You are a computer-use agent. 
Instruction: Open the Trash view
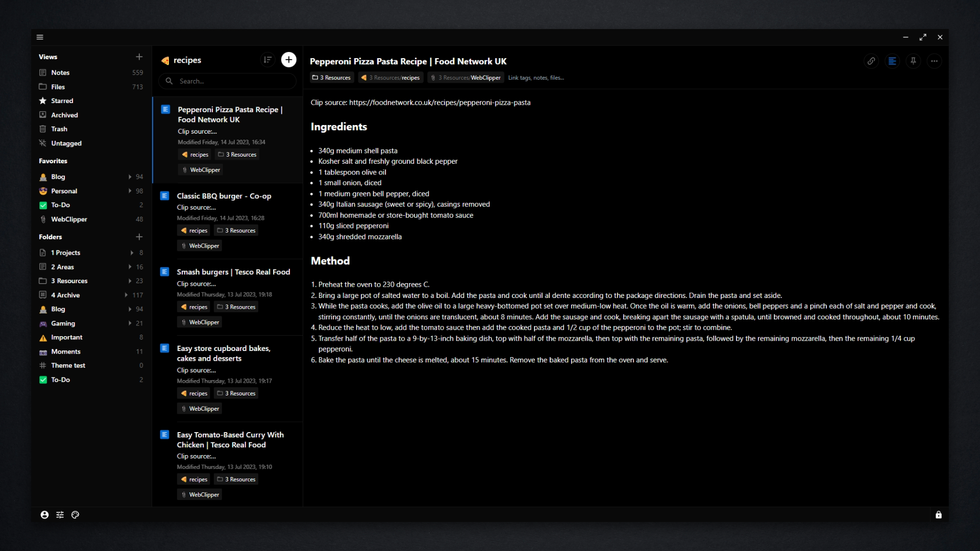tap(59, 129)
